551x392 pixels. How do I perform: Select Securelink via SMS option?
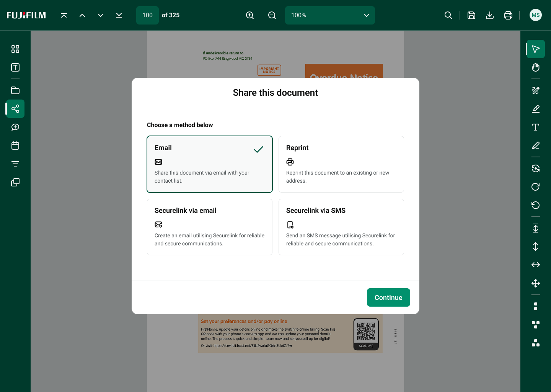point(341,227)
